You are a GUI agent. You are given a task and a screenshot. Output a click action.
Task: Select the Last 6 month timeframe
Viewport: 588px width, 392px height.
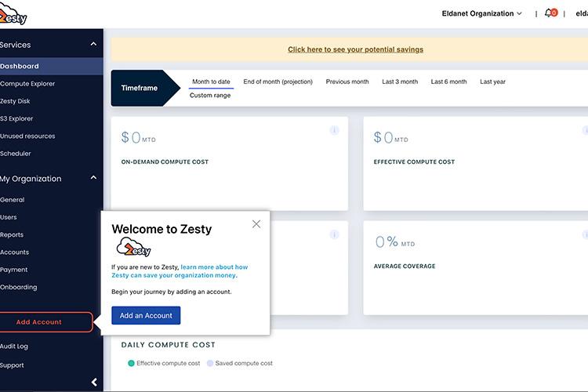pos(449,82)
